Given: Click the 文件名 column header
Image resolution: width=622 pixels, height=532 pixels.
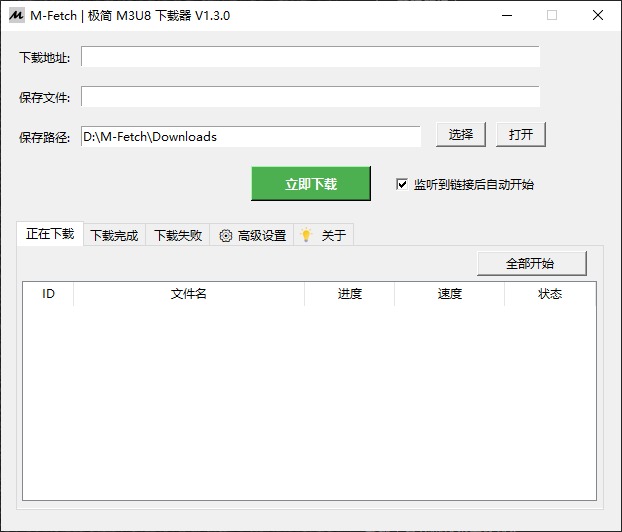Looking at the screenshot, I should 189,294.
